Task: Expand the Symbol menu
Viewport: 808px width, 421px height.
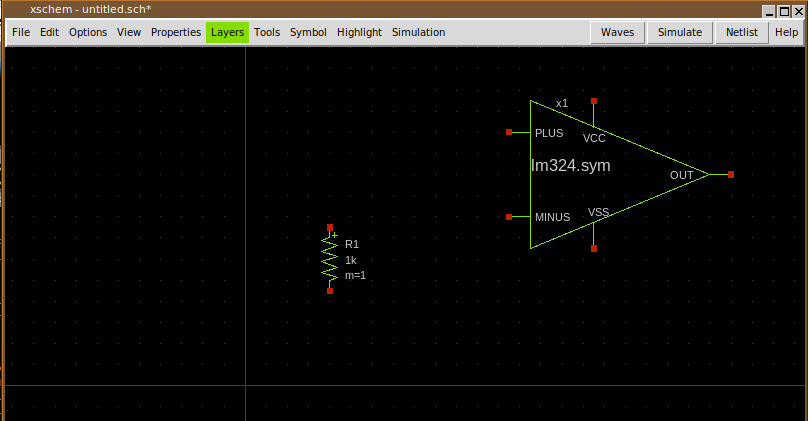Action: pyautogui.click(x=308, y=32)
